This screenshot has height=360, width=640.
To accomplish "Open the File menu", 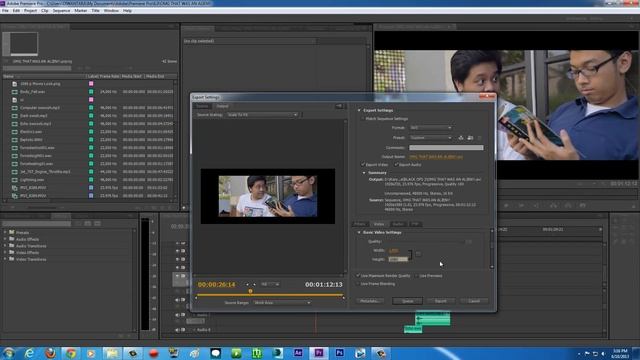I will (x=5, y=11).
